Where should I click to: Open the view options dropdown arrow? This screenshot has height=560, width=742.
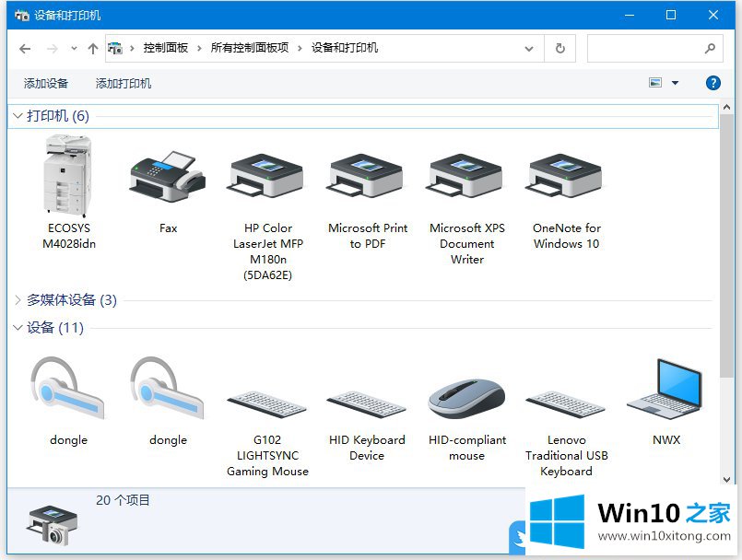point(676,83)
